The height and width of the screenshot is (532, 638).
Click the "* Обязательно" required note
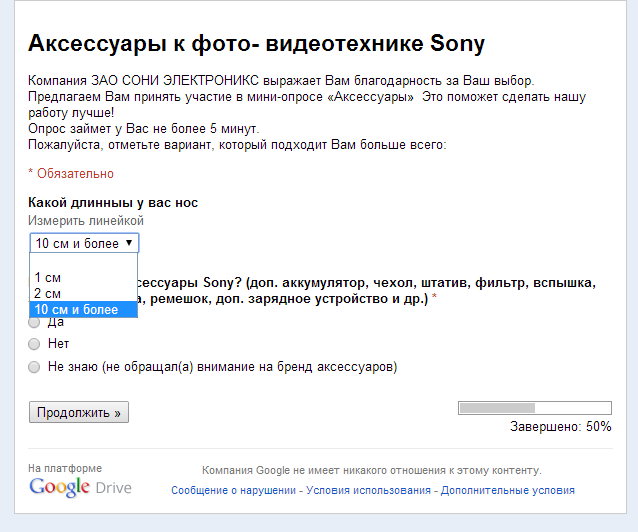pyautogui.click(x=71, y=174)
